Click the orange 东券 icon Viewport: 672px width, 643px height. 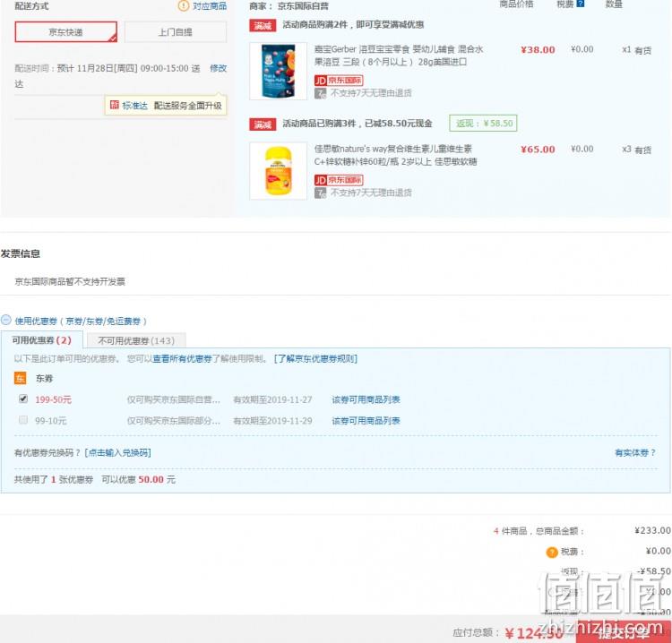tap(20, 378)
